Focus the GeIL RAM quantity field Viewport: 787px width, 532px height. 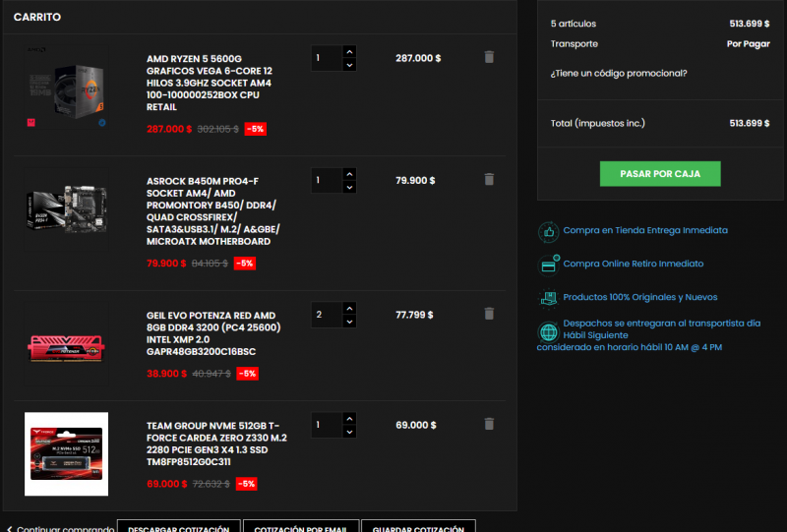click(327, 315)
